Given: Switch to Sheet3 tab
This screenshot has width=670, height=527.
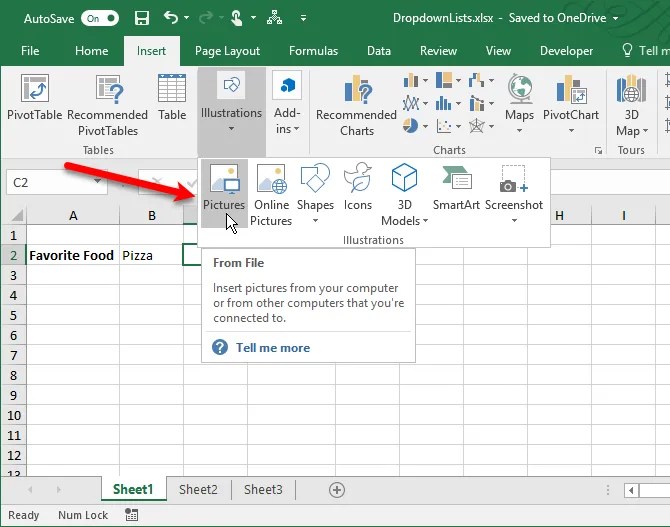Looking at the screenshot, I should [x=263, y=489].
